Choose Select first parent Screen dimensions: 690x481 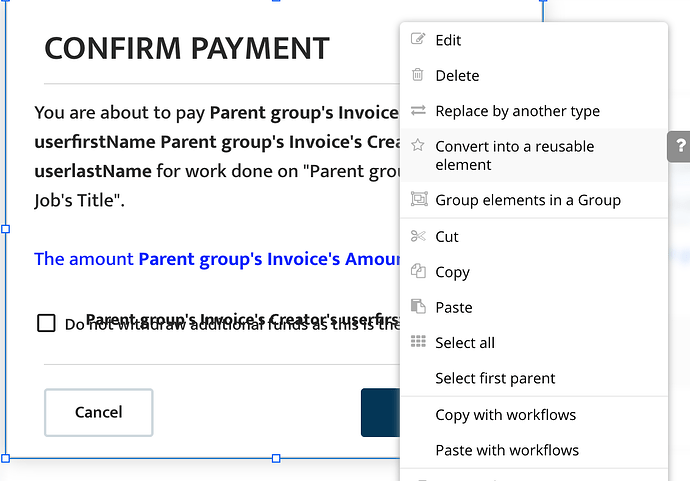534,378
